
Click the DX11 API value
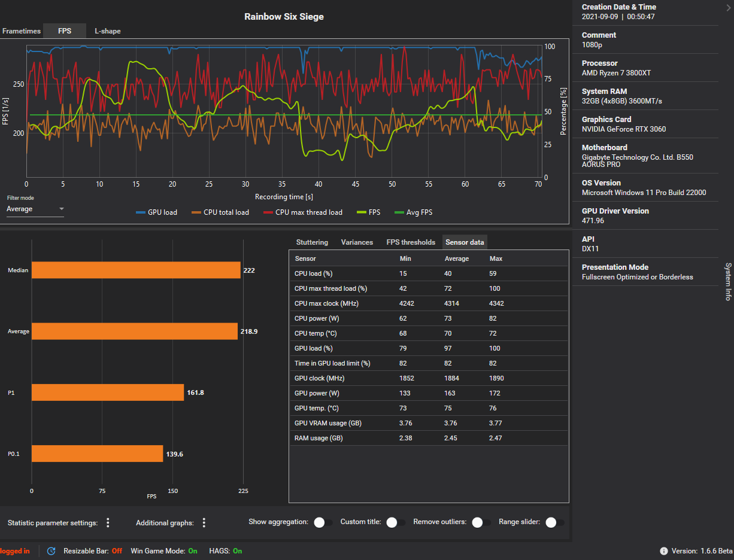coord(590,249)
